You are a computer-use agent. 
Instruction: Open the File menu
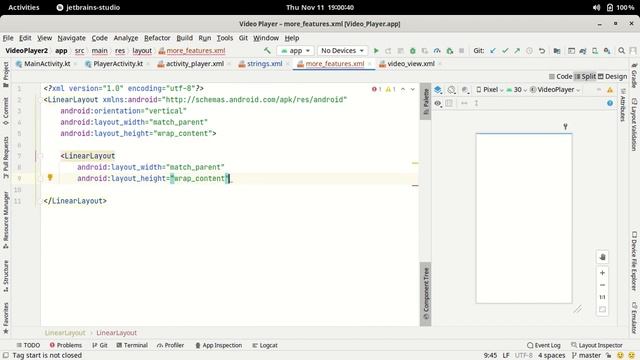pyautogui.click(x=8, y=38)
